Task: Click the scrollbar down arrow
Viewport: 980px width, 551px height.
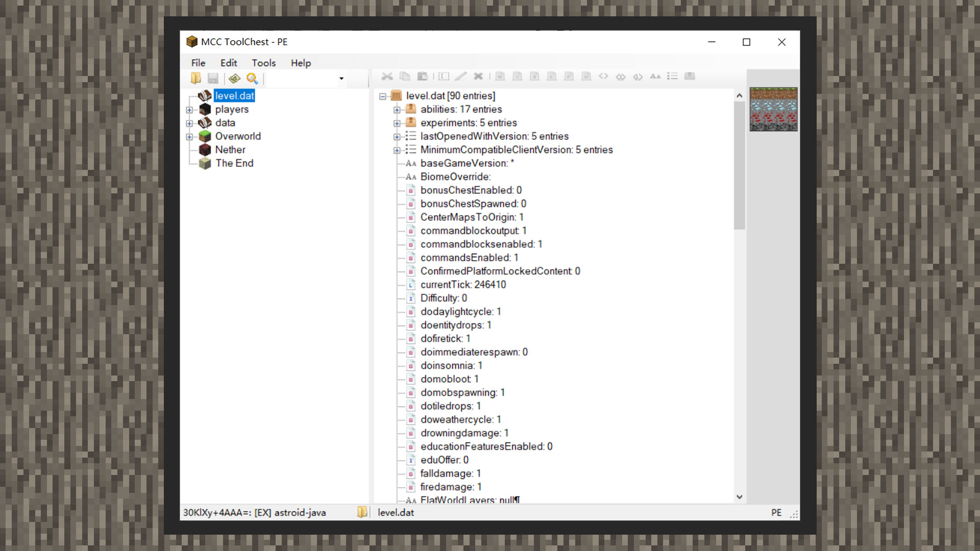Action: [739, 497]
